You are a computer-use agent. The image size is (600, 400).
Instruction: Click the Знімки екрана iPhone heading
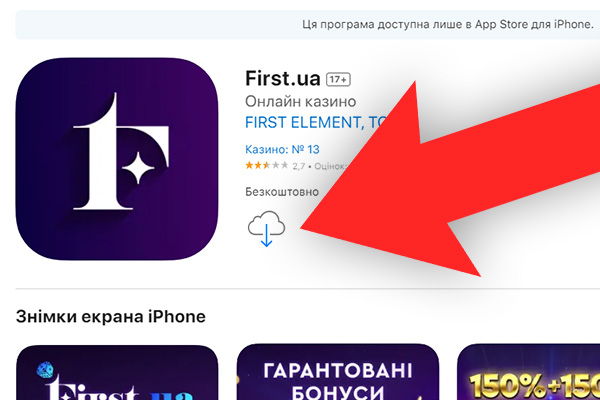click(x=111, y=317)
